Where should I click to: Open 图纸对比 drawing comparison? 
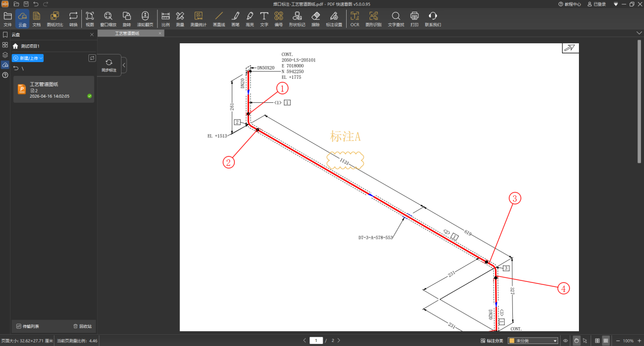click(55, 18)
